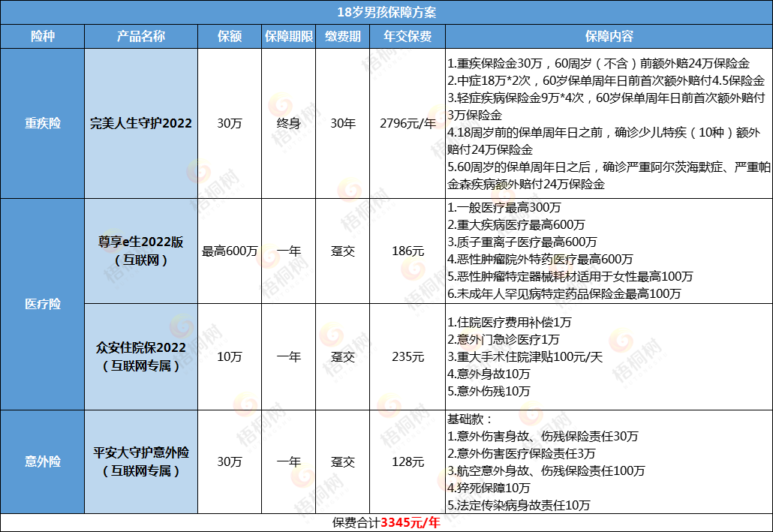
Task: Select the '险种' column header
Action: 42,37
